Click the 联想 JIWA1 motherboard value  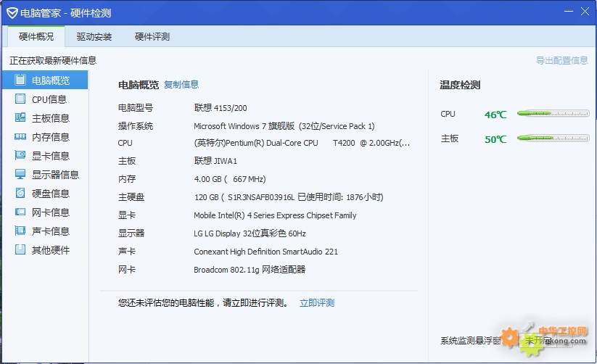pyautogui.click(x=215, y=161)
